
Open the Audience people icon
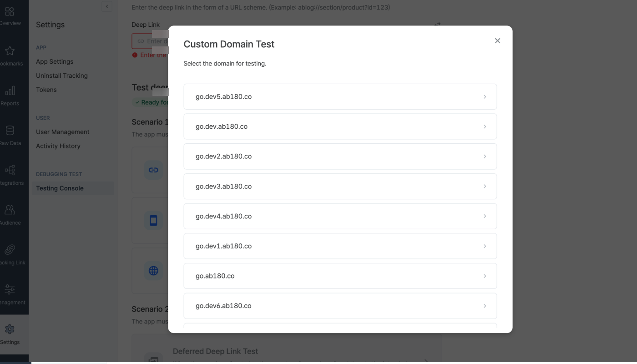[x=10, y=210]
